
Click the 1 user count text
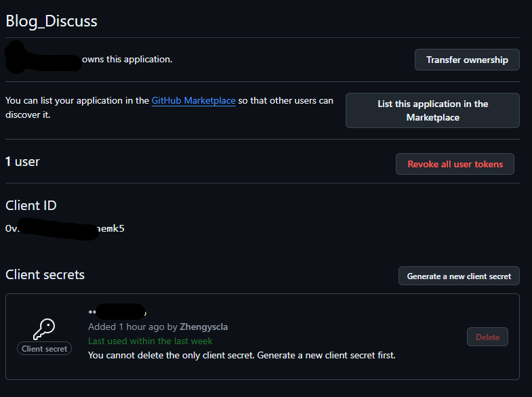pyautogui.click(x=22, y=162)
